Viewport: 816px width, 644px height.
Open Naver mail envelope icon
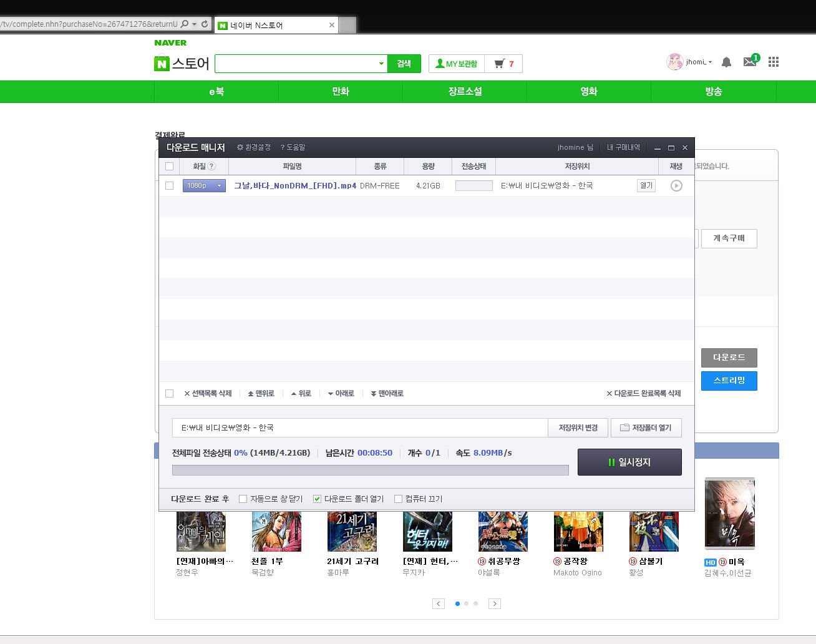point(750,61)
